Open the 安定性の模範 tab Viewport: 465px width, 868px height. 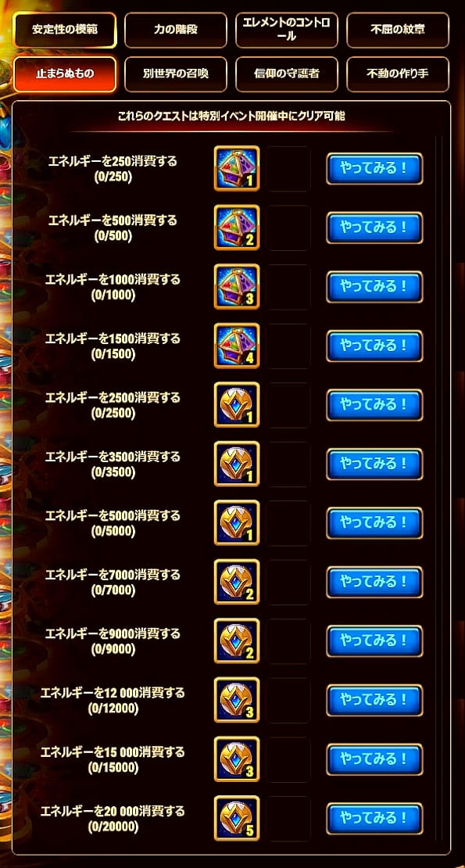[x=65, y=30]
